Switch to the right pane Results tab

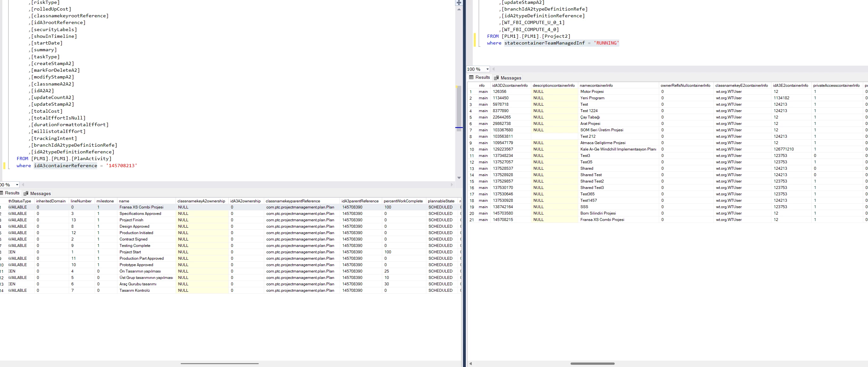tap(479, 77)
